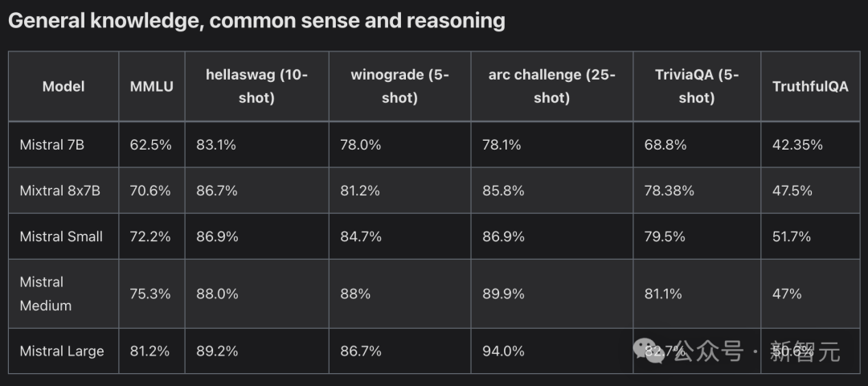Select the Mistral Medium row label

tap(46, 294)
